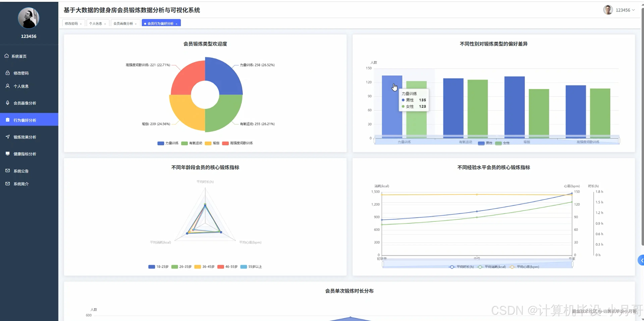Click the sidebar profile avatar photo
Screen dimensions: 644x321
coord(29,18)
